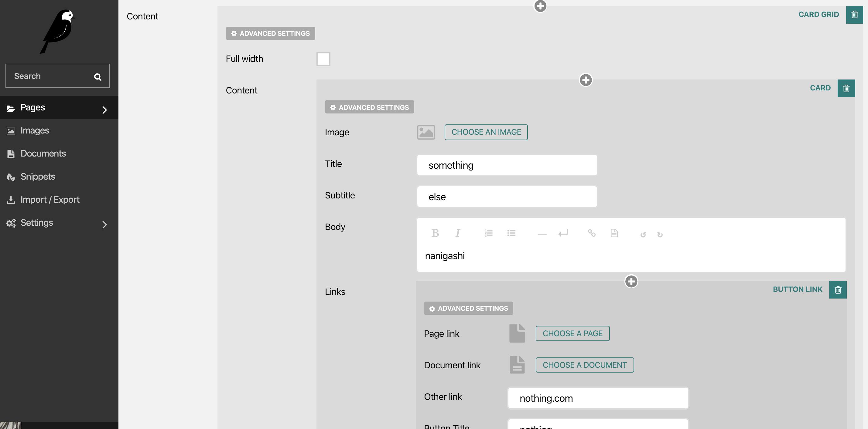Insert numbered list in Body editor
This screenshot has height=429, width=868.
coord(489,233)
